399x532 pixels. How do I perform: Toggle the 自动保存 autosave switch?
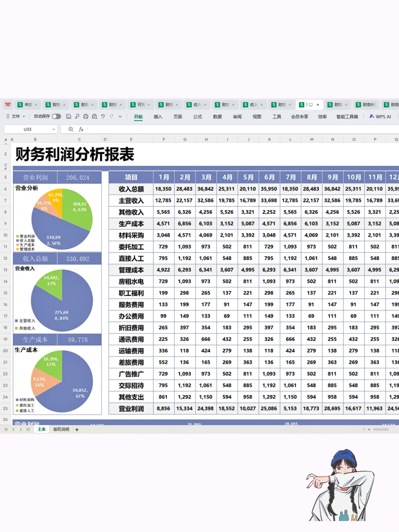[x=57, y=116]
